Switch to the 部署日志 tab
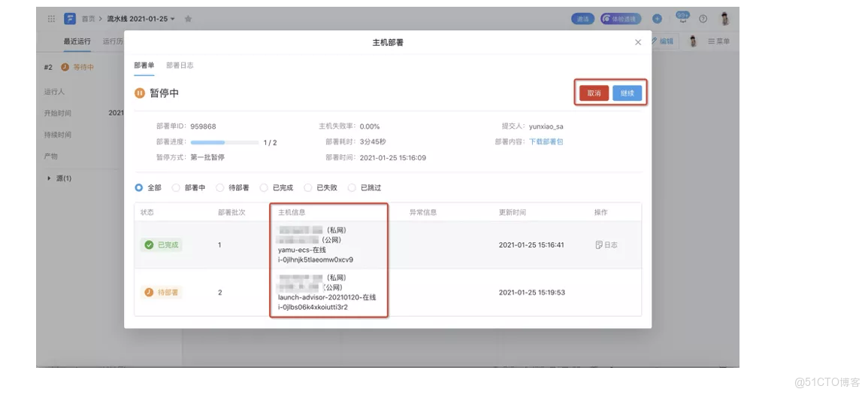Screen dimensions: 868x395 pyautogui.click(x=180, y=65)
